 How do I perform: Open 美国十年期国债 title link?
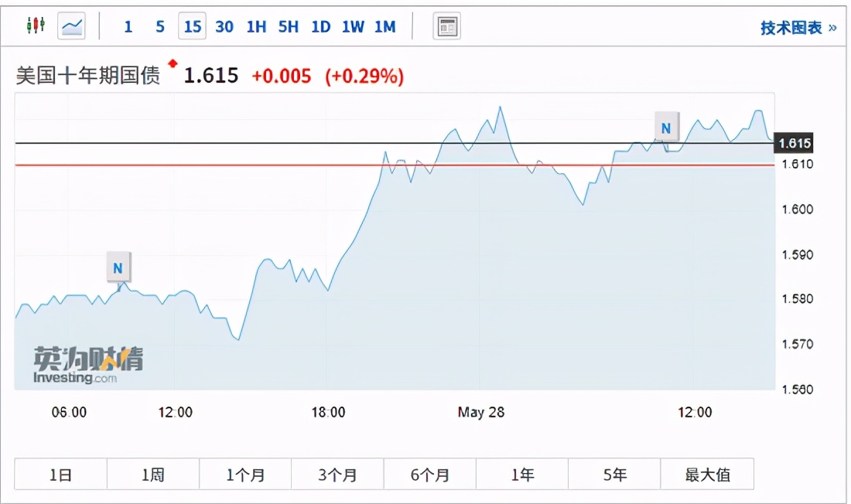click(88, 76)
